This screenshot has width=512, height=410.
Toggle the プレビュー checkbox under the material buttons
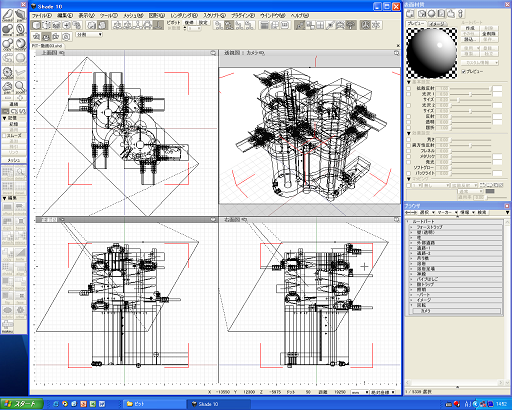pos(464,71)
